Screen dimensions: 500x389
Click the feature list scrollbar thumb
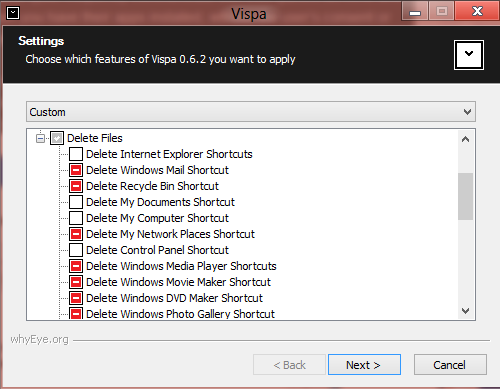[465, 196]
